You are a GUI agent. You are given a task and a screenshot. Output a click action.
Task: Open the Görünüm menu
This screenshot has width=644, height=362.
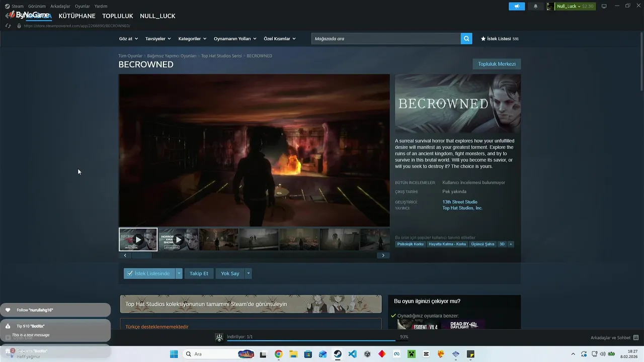[37, 6]
